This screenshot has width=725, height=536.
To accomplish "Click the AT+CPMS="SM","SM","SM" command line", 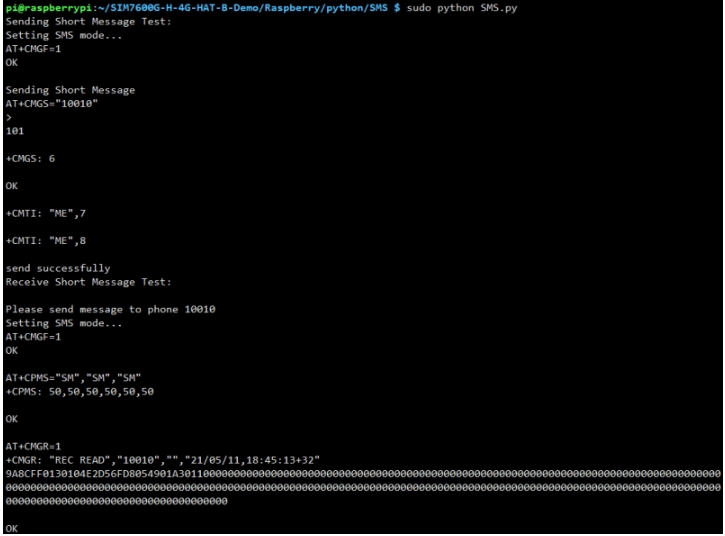I will click(73, 378).
